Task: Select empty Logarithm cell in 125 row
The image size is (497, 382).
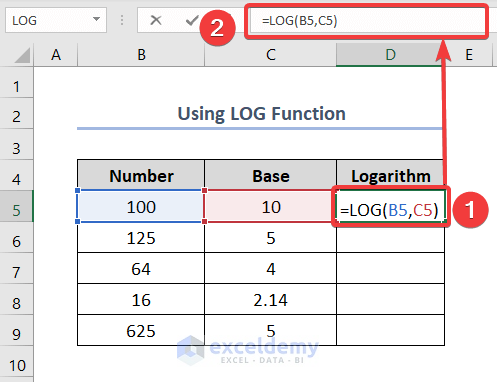Action: (390, 237)
